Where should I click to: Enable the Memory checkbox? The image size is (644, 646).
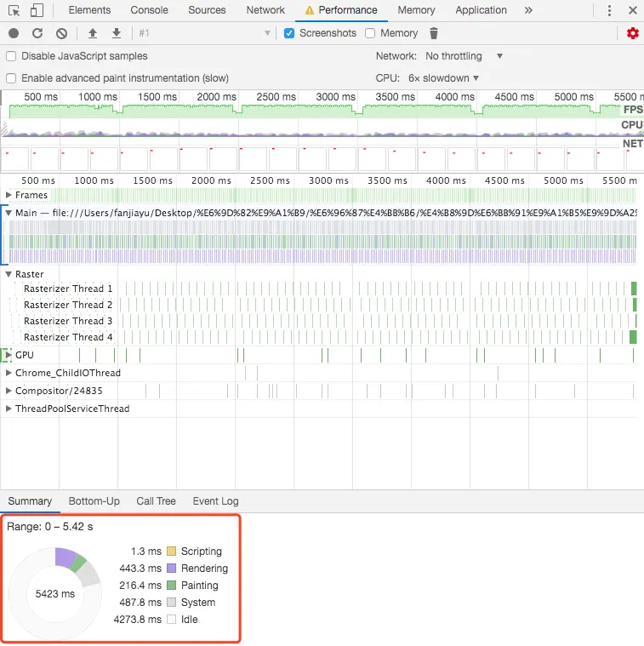point(370,33)
